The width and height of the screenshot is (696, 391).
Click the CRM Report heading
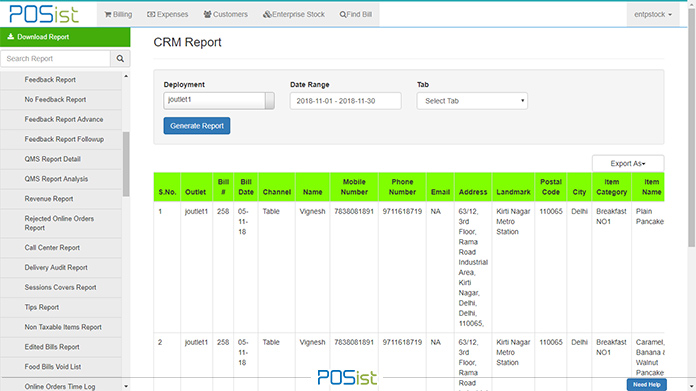[x=187, y=42]
